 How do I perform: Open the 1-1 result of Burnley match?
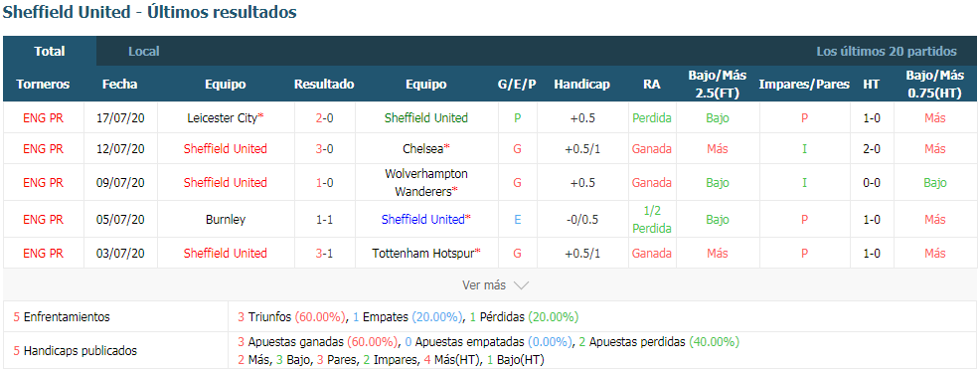point(324,220)
